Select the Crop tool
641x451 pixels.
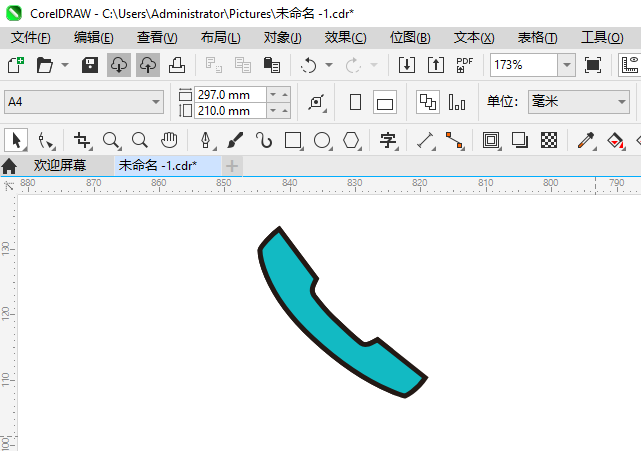click(82, 140)
